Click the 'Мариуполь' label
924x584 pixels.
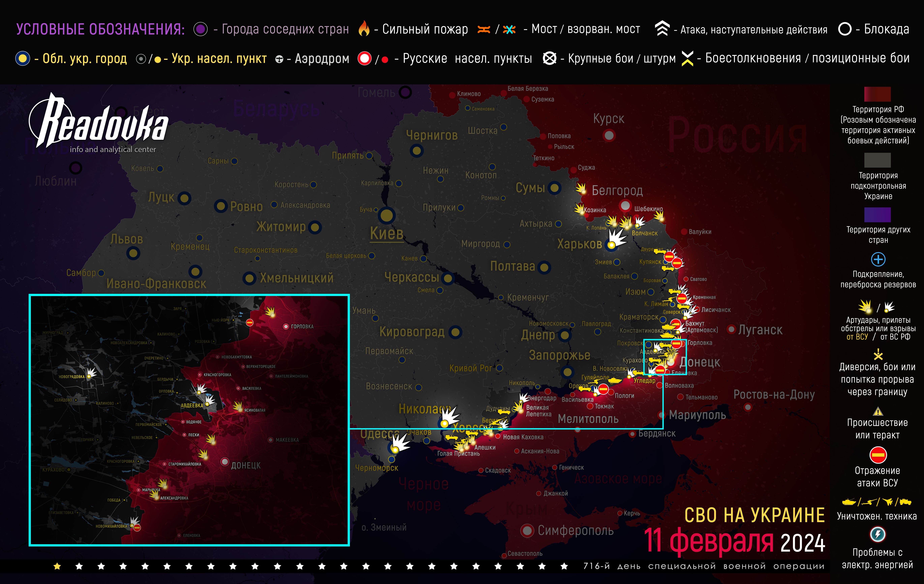[x=697, y=415]
